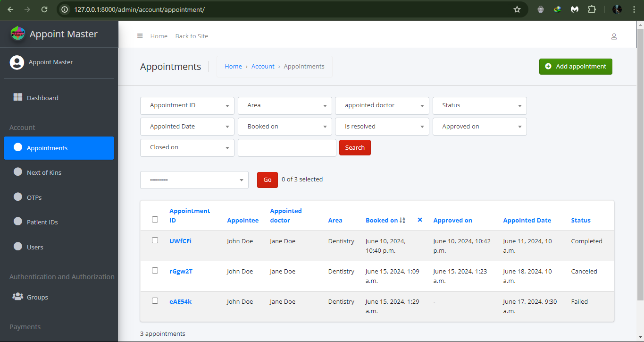
Task: Bookmark page with the star icon
Action: (517, 9)
